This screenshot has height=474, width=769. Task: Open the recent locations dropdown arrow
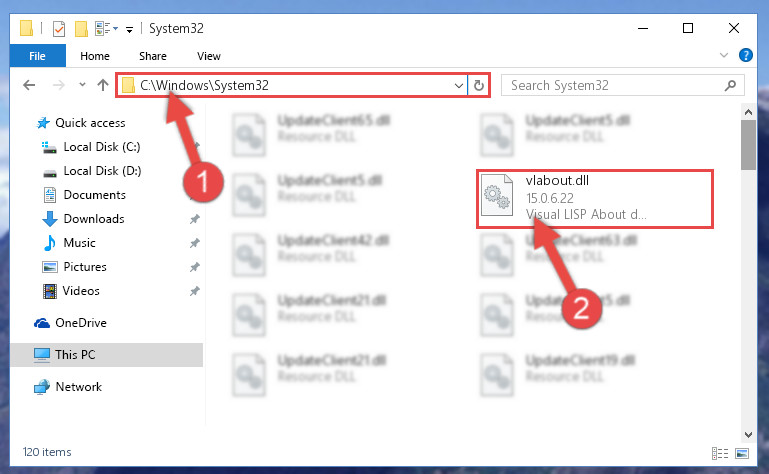pyautogui.click(x=82, y=85)
